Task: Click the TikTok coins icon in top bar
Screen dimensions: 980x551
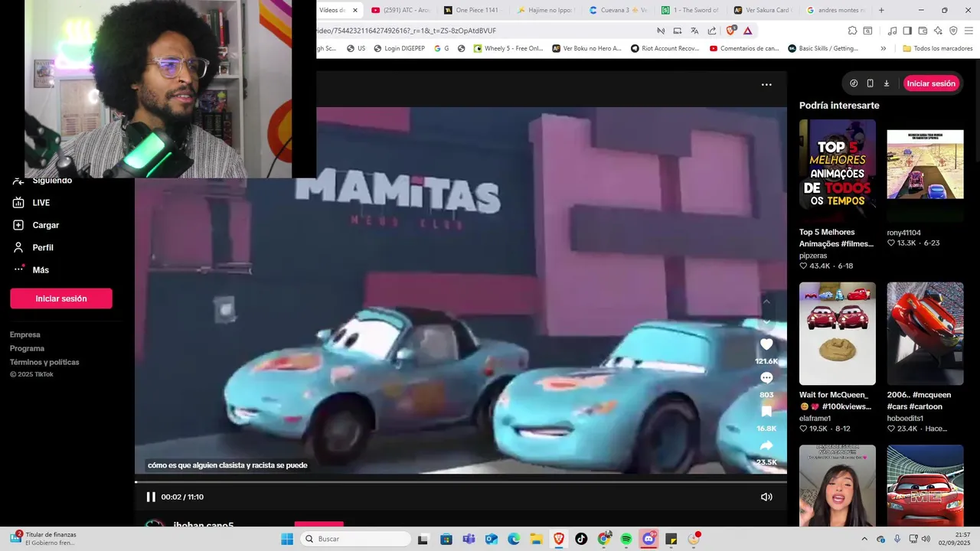Action: pos(854,83)
